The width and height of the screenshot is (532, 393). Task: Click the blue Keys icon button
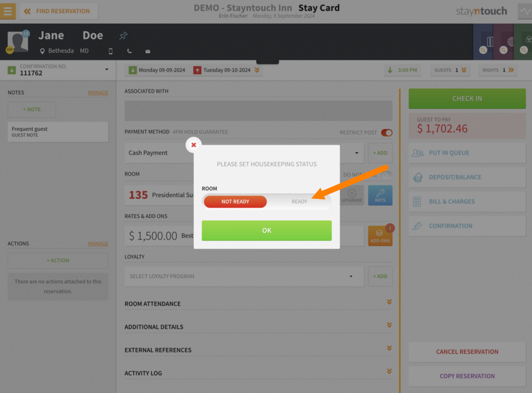380,195
